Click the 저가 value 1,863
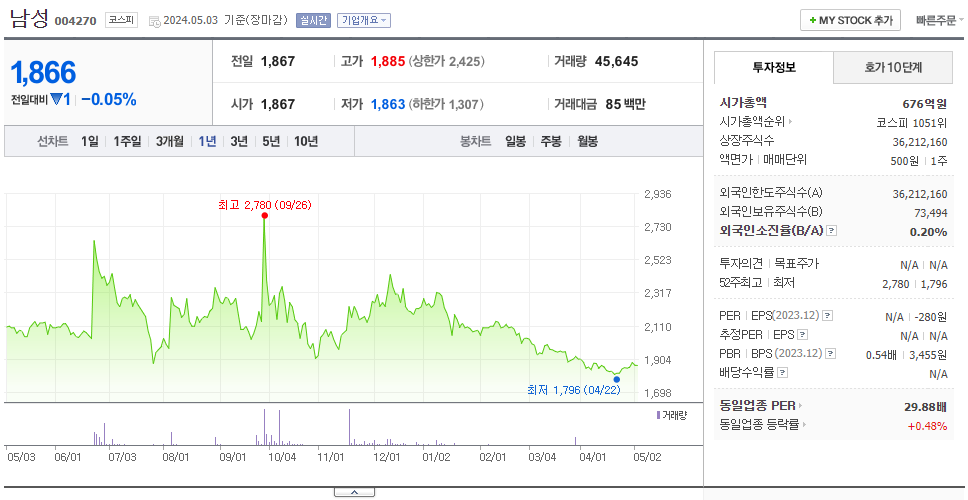This screenshot has width=968, height=500. click(x=388, y=104)
